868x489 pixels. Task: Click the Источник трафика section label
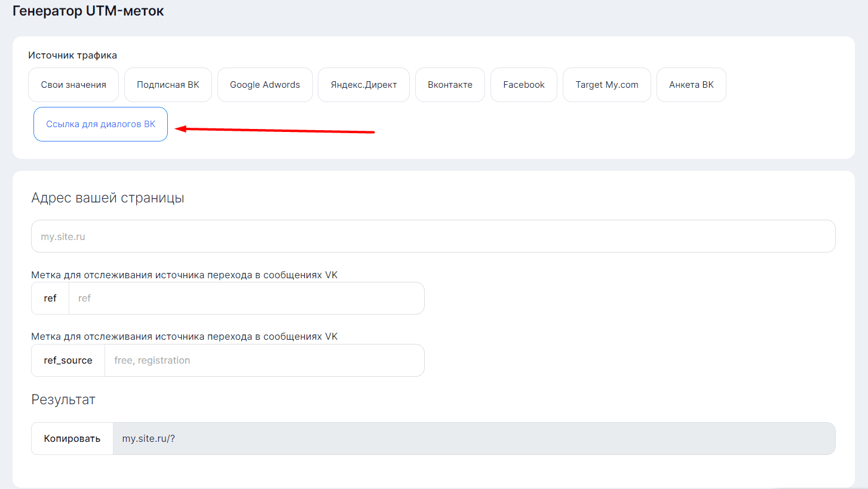[x=72, y=56]
